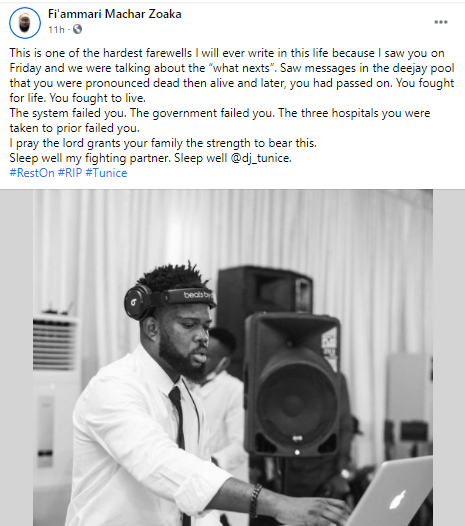Open the author's circular profile picture
This screenshot has height=526, width=465.
(25, 23)
